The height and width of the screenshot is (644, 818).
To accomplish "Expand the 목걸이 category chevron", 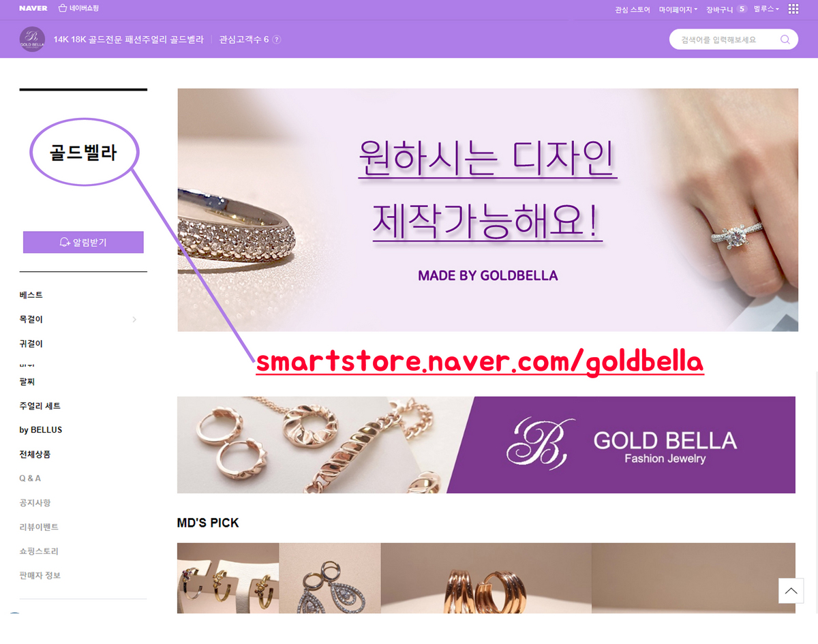I will (x=134, y=319).
